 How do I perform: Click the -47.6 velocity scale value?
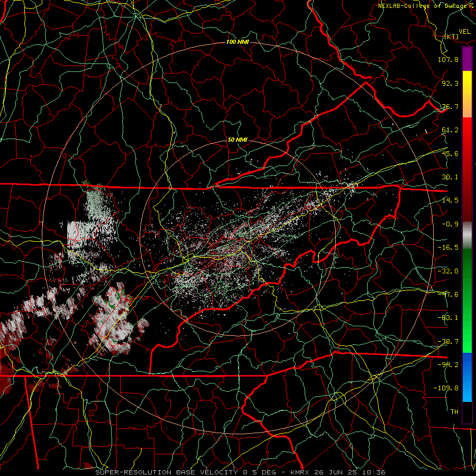[448, 295]
